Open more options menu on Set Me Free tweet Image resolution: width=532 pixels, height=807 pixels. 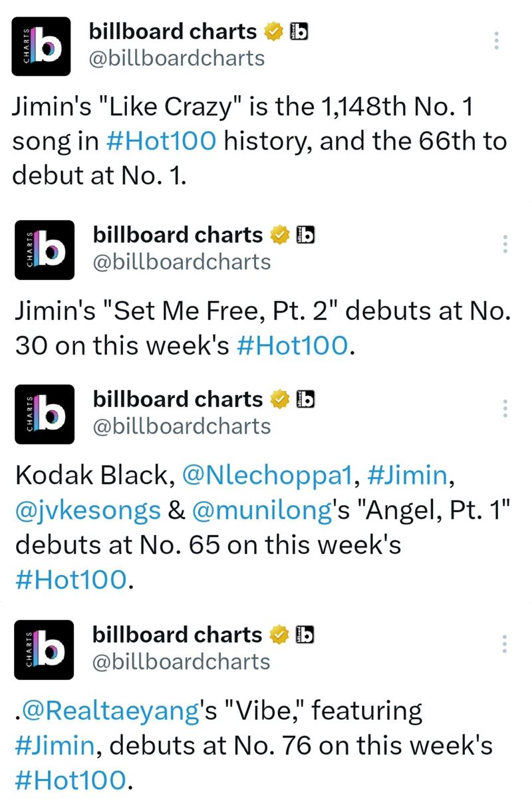pos(505,244)
